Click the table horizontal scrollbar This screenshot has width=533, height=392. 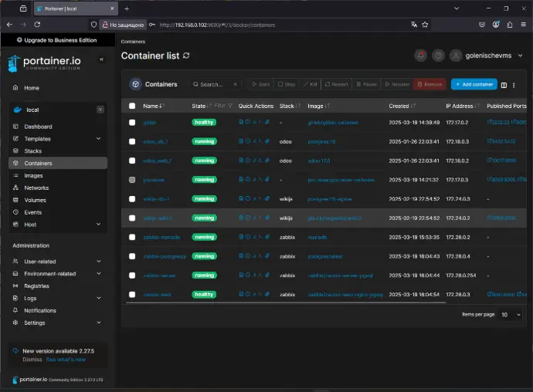[x=286, y=302]
